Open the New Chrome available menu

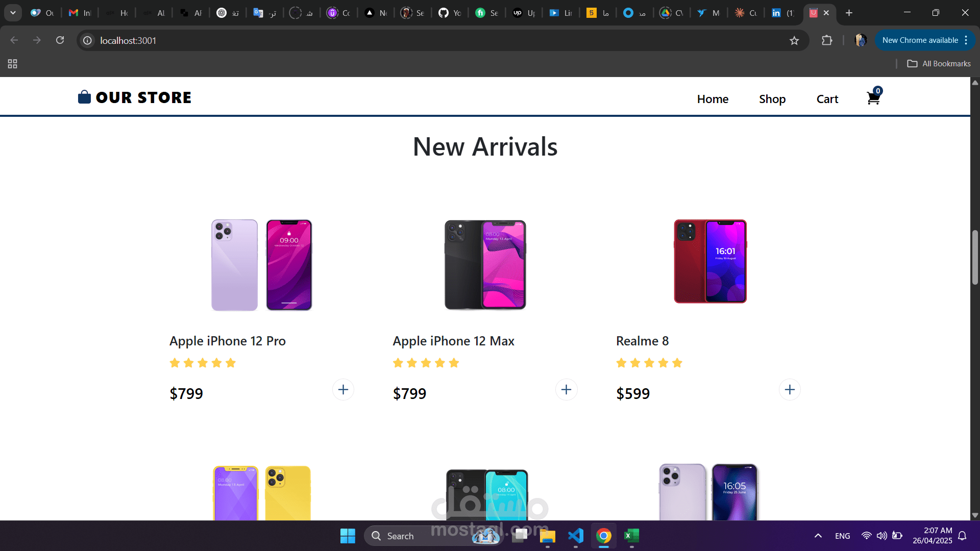point(925,40)
